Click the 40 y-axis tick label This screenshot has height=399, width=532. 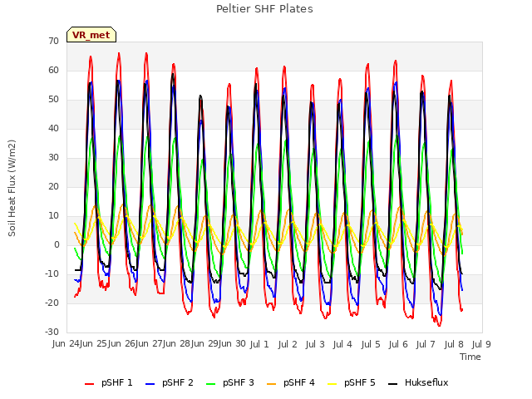click(53, 128)
